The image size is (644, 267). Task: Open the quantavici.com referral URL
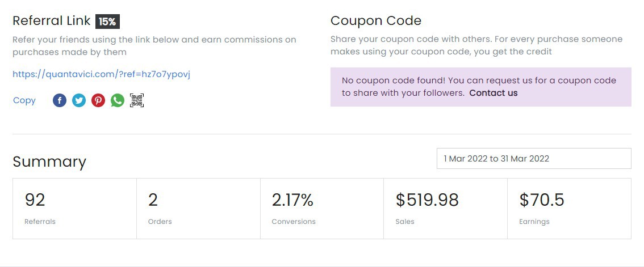[102, 74]
